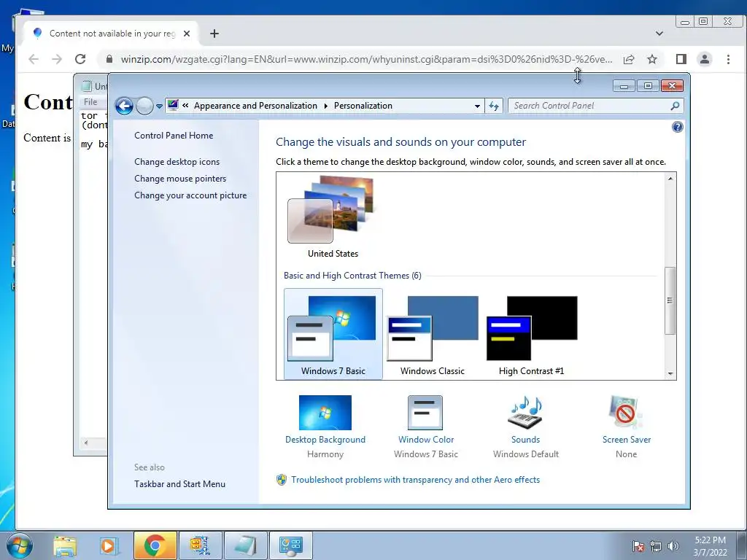This screenshot has height=560, width=747.
Task: Select the Content not available tab
Action: click(x=111, y=34)
